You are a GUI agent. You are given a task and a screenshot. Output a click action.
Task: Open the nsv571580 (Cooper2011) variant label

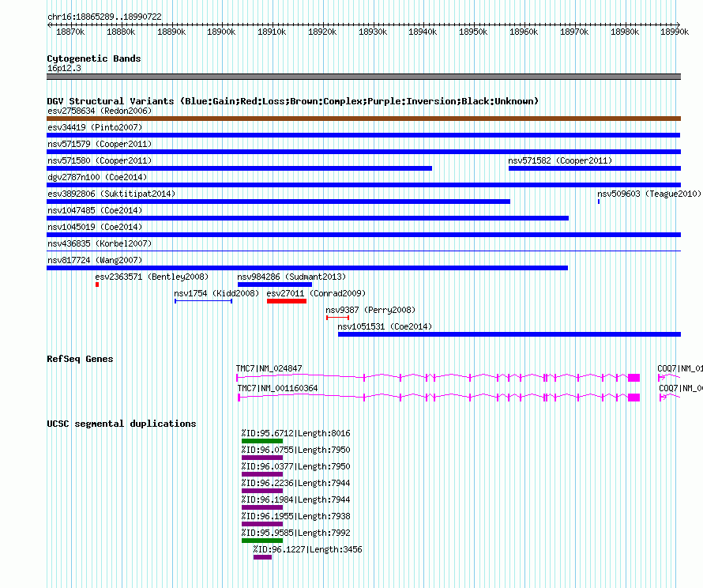click(x=100, y=160)
